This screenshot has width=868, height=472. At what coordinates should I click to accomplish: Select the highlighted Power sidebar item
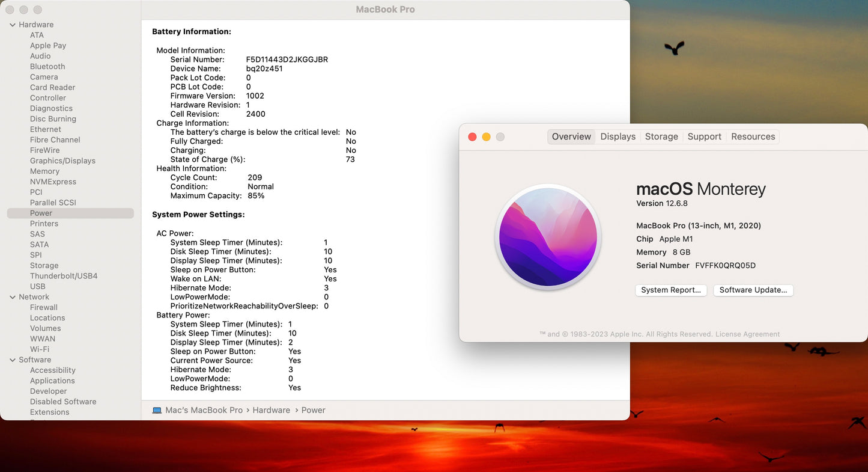coord(70,213)
